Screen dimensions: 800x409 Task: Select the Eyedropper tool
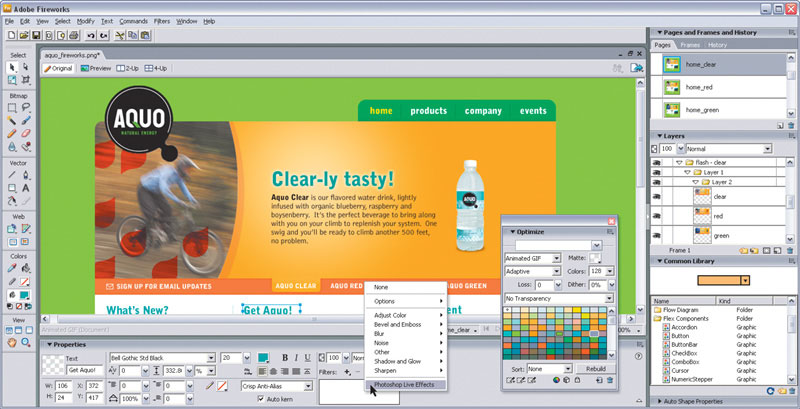pos(12,268)
